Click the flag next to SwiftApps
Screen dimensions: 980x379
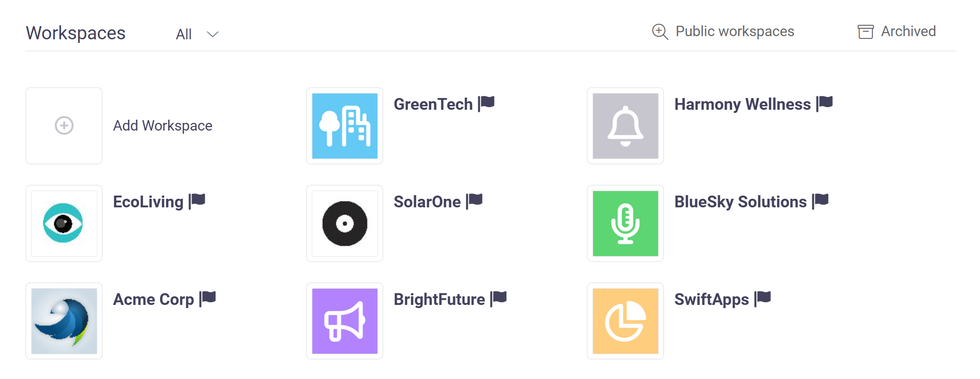pos(763,298)
